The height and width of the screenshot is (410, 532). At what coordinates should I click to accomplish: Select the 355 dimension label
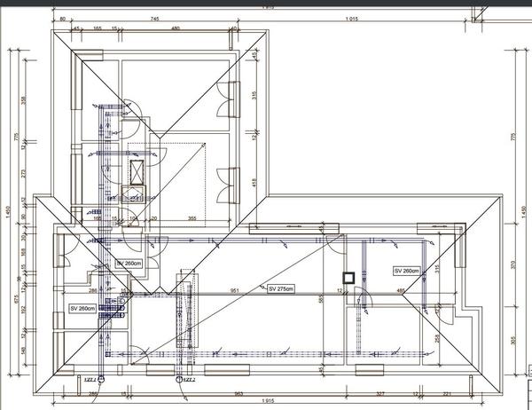[191, 217]
